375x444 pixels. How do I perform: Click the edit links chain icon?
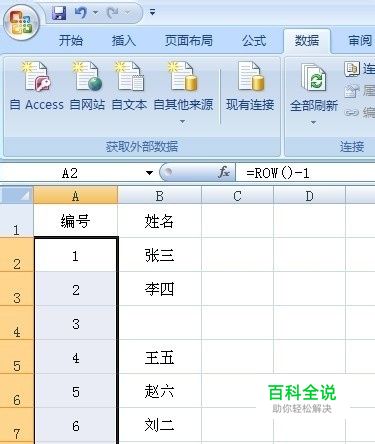(x=352, y=113)
